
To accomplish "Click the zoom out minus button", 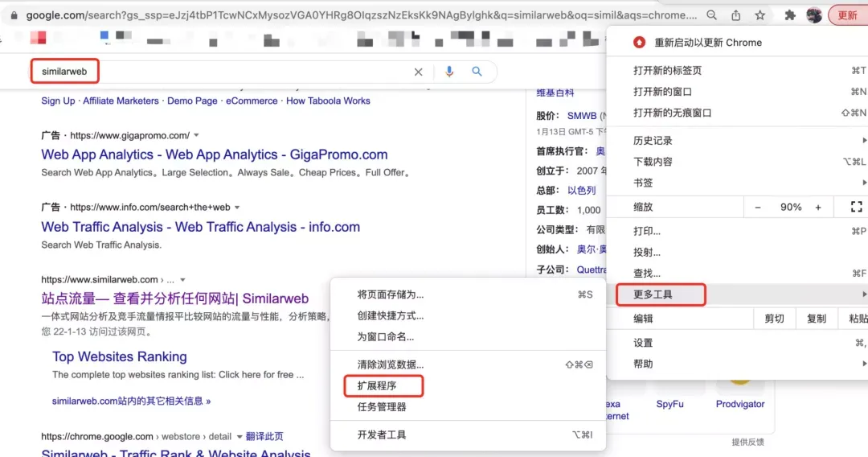I will 758,207.
